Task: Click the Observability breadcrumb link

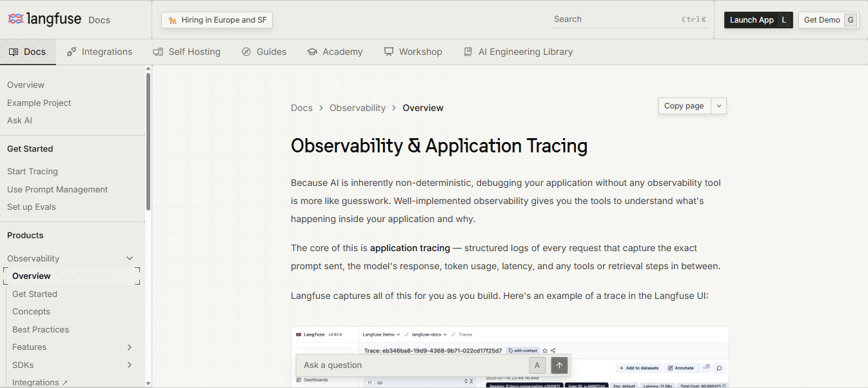Action: point(357,108)
